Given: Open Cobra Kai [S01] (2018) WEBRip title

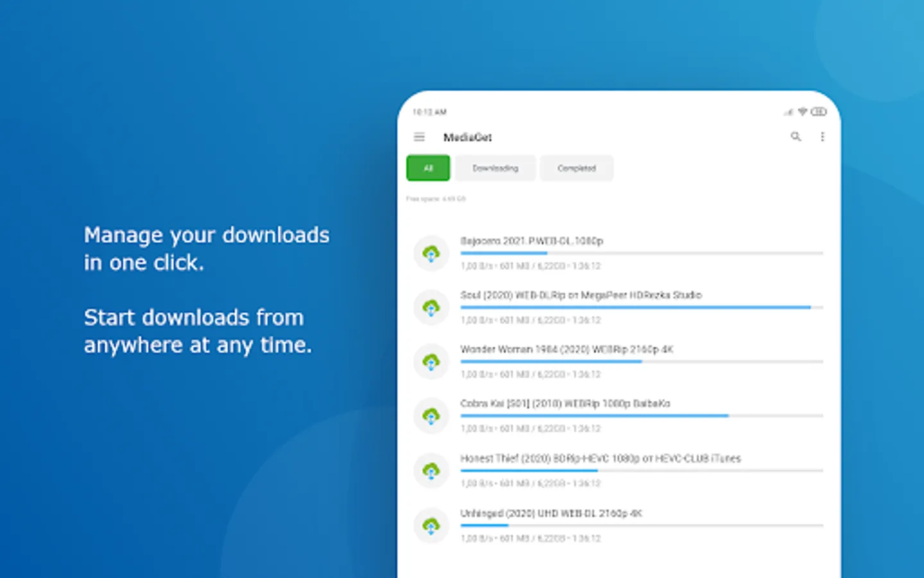Looking at the screenshot, I should click(x=565, y=403).
